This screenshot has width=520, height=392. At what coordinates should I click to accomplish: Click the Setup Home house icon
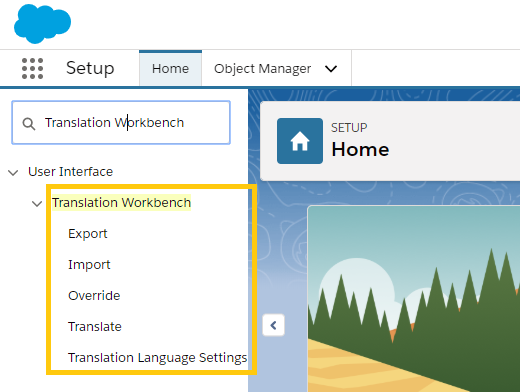[x=300, y=141]
